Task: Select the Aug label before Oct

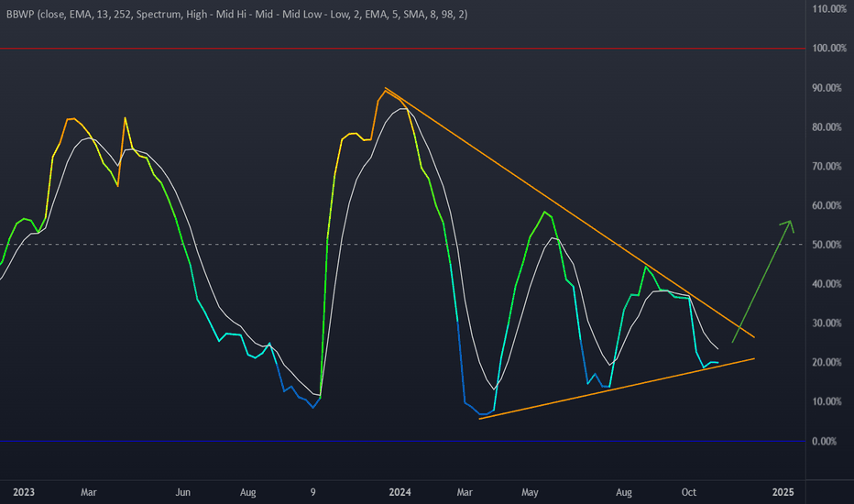Action: click(624, 492)
